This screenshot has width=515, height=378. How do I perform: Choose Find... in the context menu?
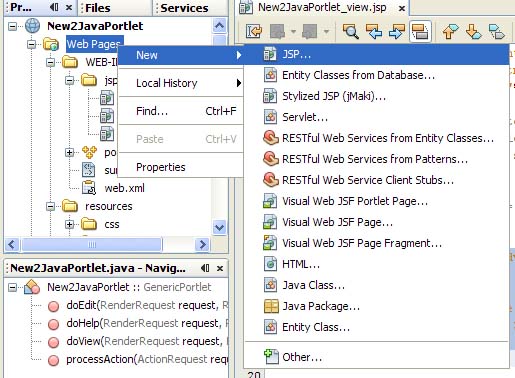coord(181,111)
